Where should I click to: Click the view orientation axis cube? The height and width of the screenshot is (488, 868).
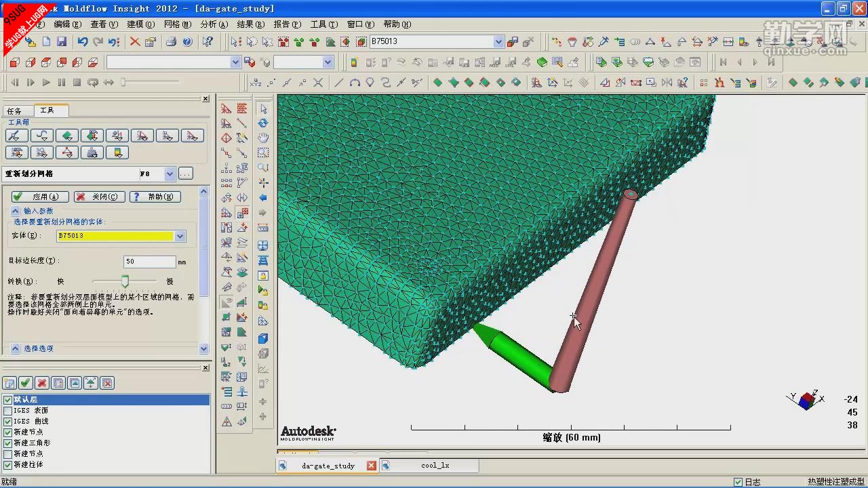tap(806, 400)
